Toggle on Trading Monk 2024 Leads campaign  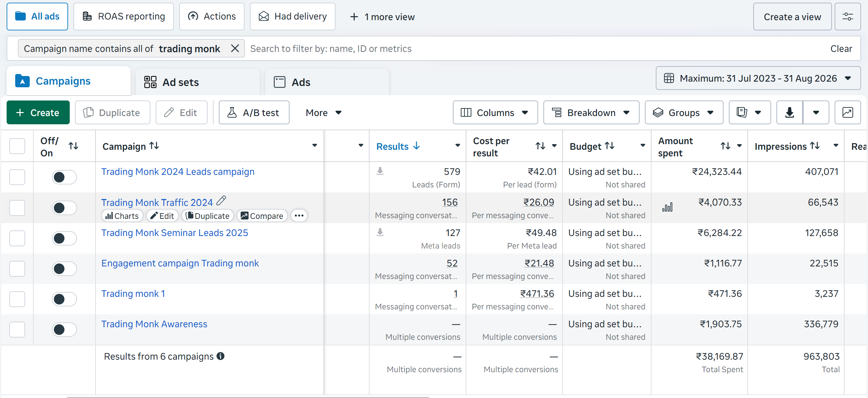(64, 177)
